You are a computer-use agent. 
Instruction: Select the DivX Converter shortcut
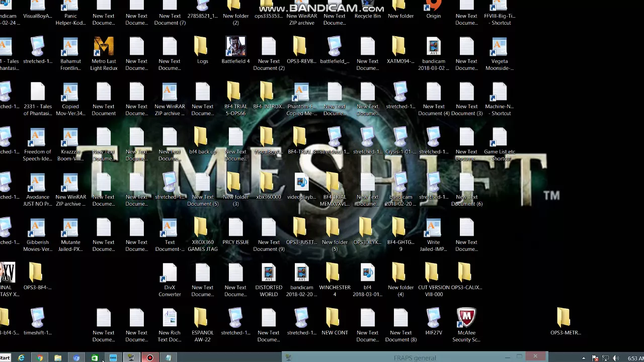coord(170,280)
